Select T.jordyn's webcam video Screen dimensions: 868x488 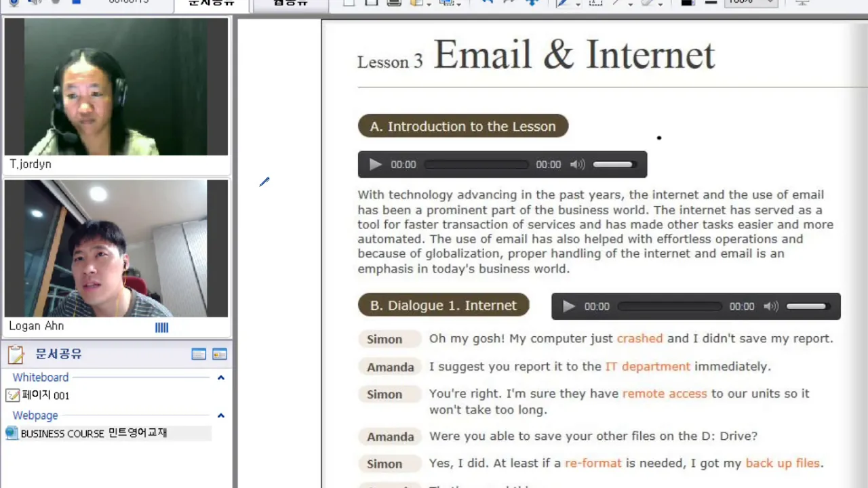[116, 87]
